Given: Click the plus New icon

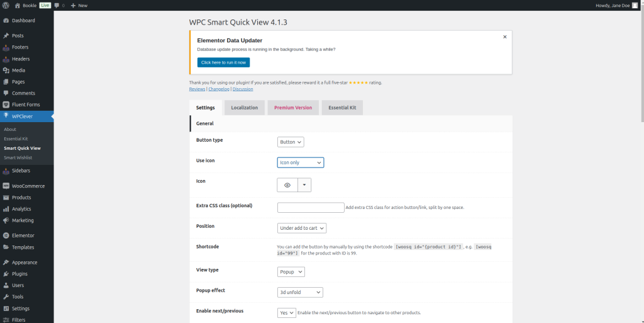Looking at the screenshot, I should tap(73, 5).
